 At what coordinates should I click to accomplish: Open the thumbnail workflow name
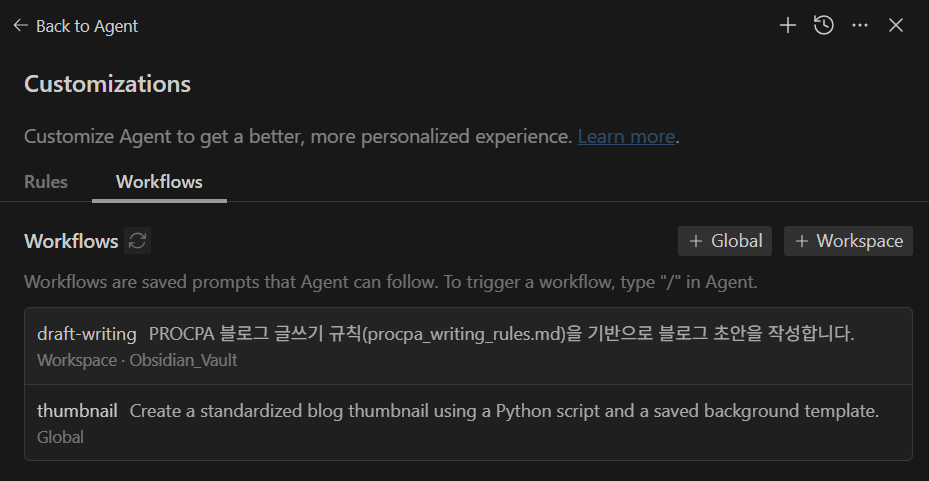77,411
